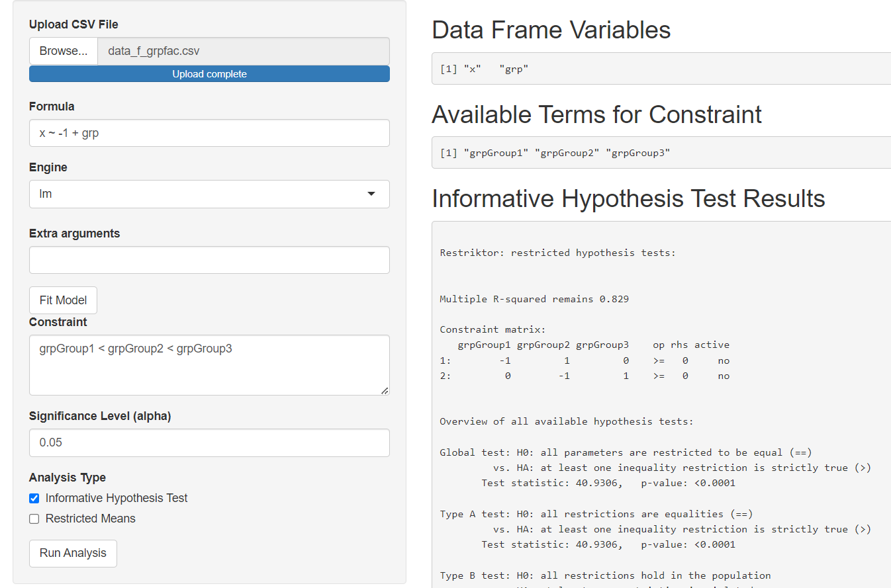The width and height of the screenshot is (891, 588).
Task: Click the "Constraint matrix:" label
Action: pyautogui.click(x=492, y=329)
